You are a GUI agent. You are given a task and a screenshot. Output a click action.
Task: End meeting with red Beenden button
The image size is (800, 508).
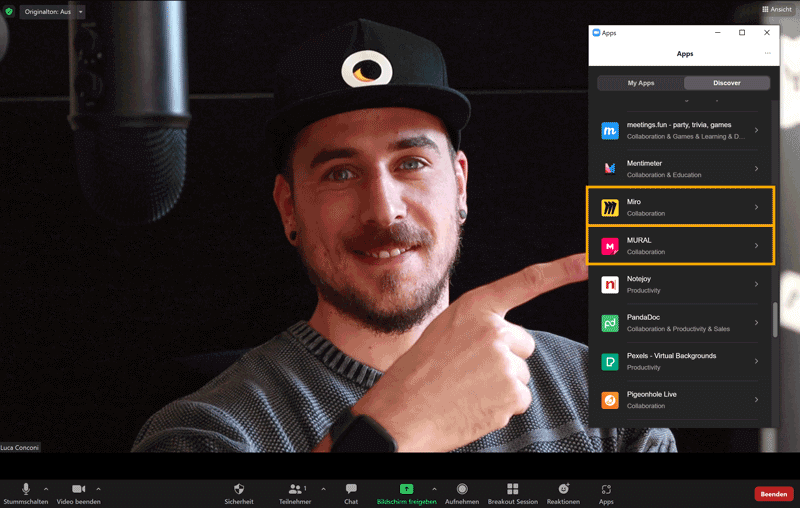click(x=773, y=494)
